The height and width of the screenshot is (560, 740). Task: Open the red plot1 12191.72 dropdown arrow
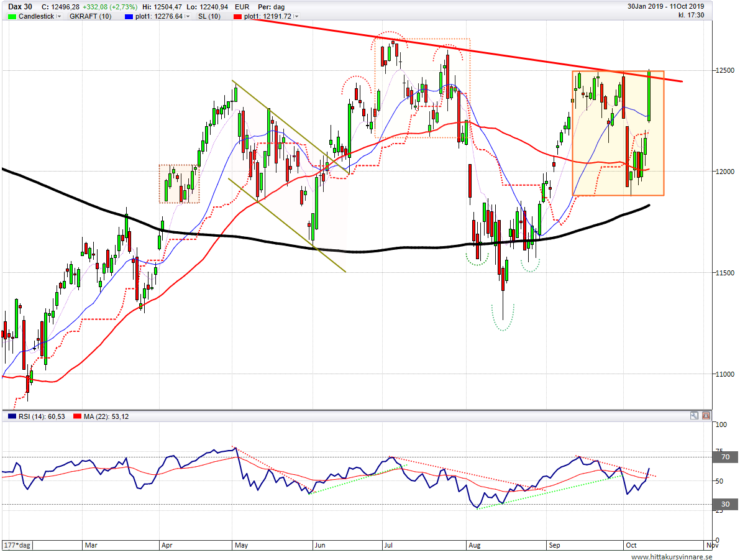tap(296, 17)
